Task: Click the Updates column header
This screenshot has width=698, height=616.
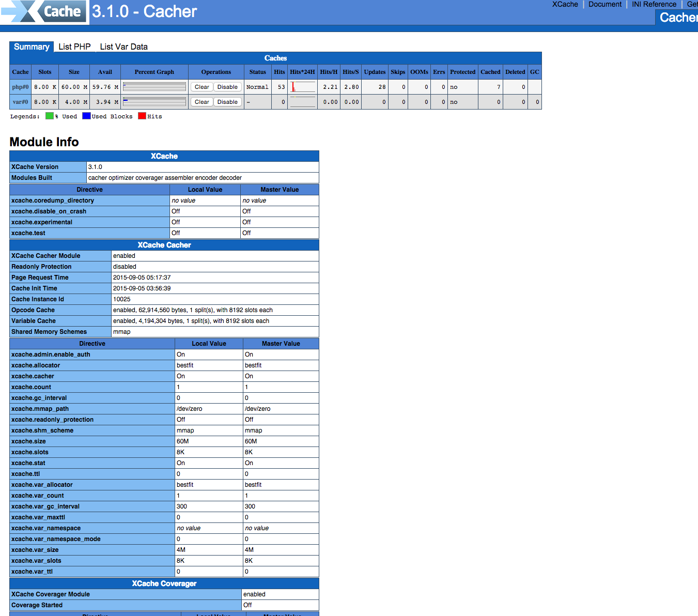Action: click(375, 72)
